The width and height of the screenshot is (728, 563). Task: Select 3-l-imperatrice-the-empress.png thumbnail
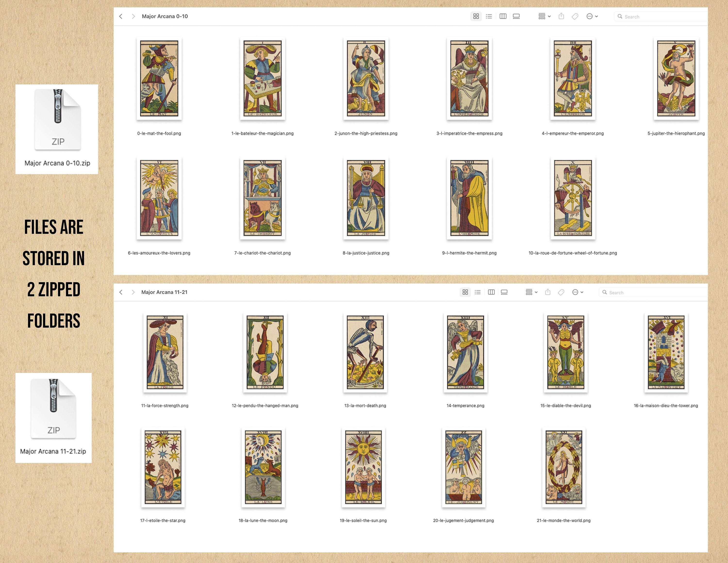point(469,78)
